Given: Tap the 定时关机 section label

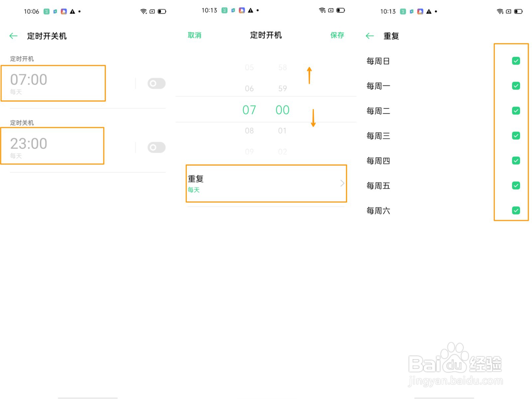Looking at the screenshot, I should 22,123.
